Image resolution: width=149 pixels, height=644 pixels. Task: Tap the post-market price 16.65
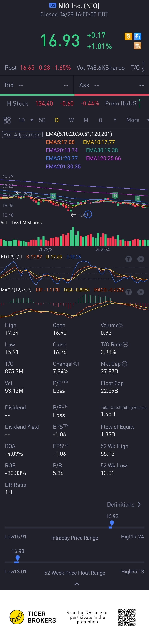click(27, 67)
